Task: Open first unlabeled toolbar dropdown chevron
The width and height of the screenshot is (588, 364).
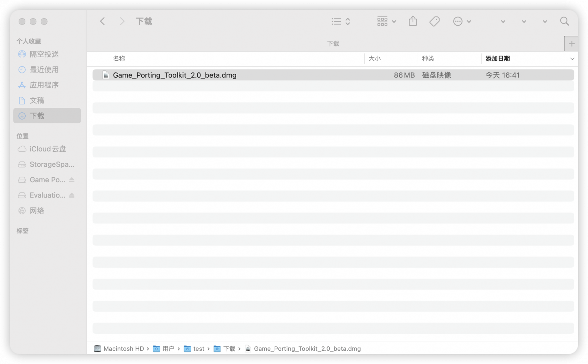Action: [x=503, y=21]
